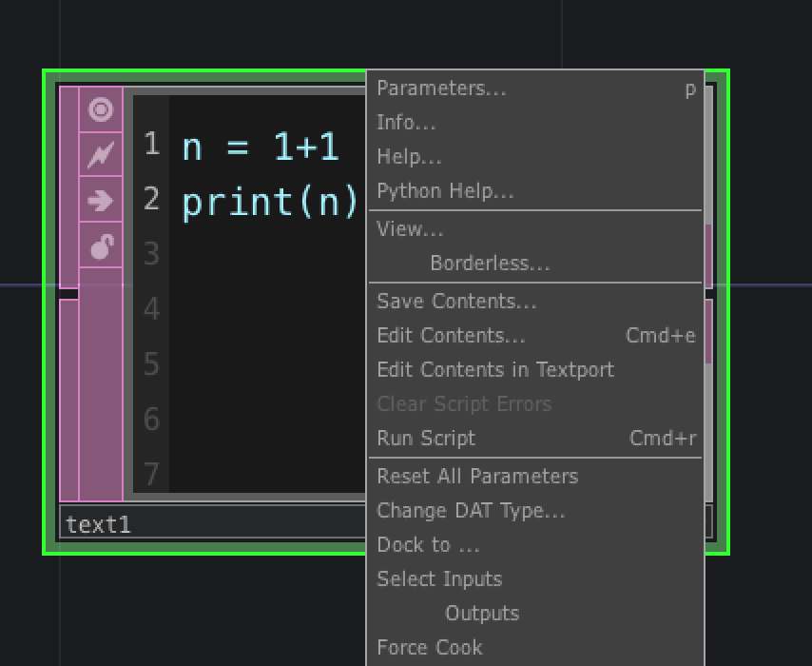
Task: Click the text1 node name label
Action: [98, 524]
